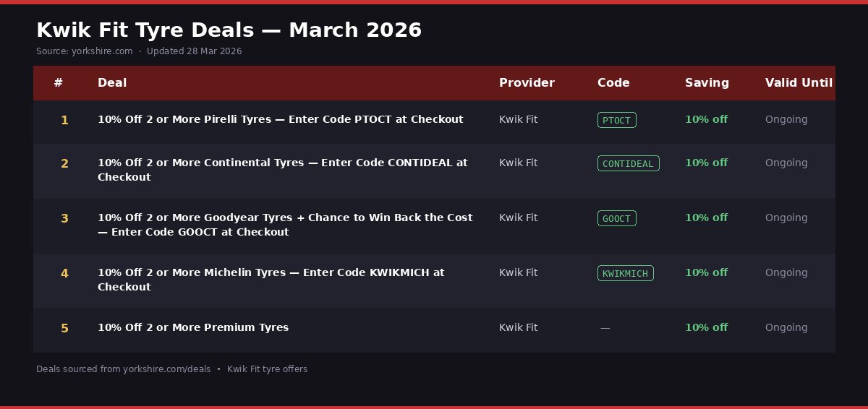The height and width of the screenshot is (409, 868).
Task: Sort by the Deal column header
Action: (112, 82)
